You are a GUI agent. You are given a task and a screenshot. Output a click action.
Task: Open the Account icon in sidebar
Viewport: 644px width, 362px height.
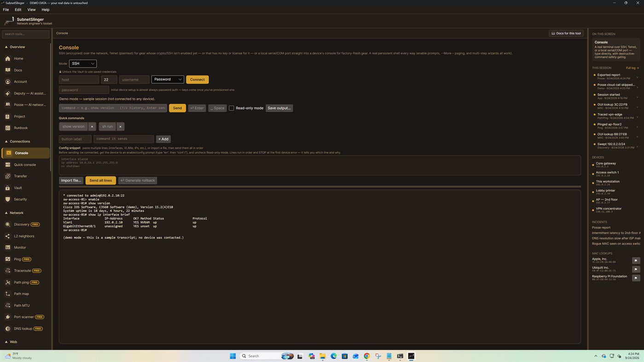click(x=8, y=81)
